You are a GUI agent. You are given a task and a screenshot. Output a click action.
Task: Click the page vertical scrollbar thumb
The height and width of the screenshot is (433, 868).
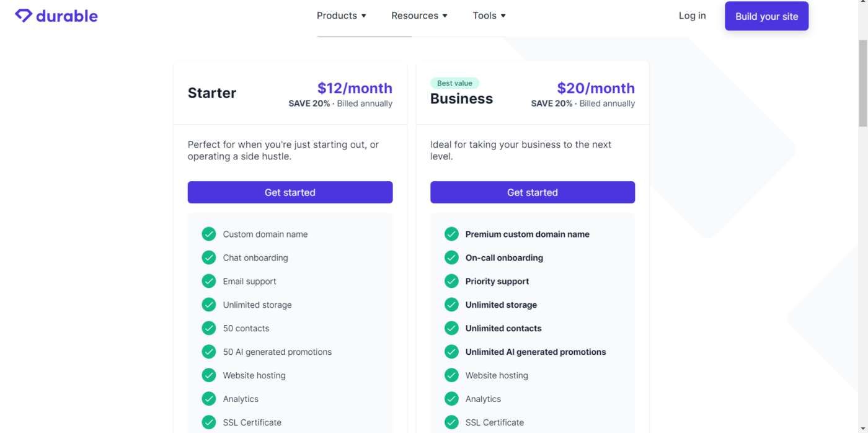tap(862, 84)
